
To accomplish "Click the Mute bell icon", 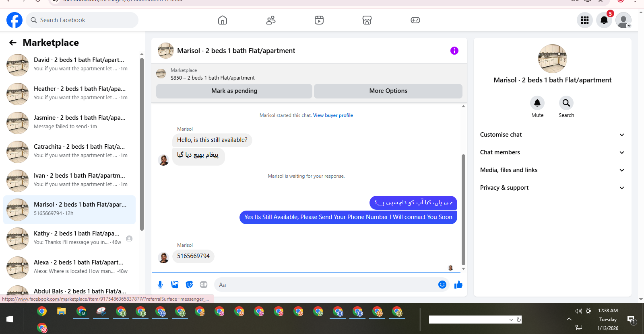I will tap(537, 103).
